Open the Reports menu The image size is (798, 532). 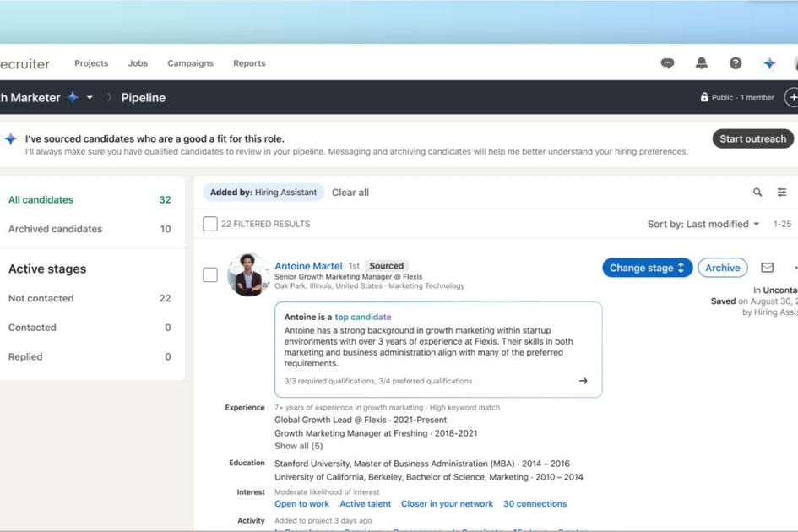249,63
